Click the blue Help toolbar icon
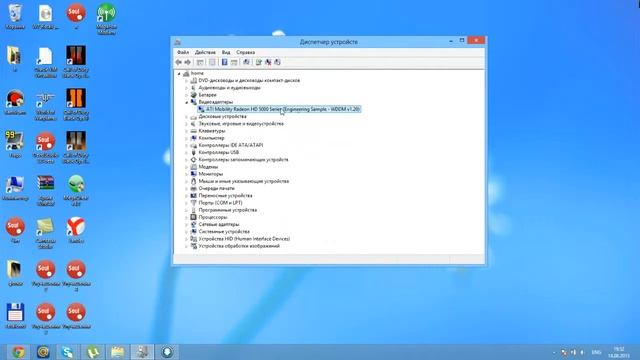This screenshot has width=640, height=360. pos(224,62)
